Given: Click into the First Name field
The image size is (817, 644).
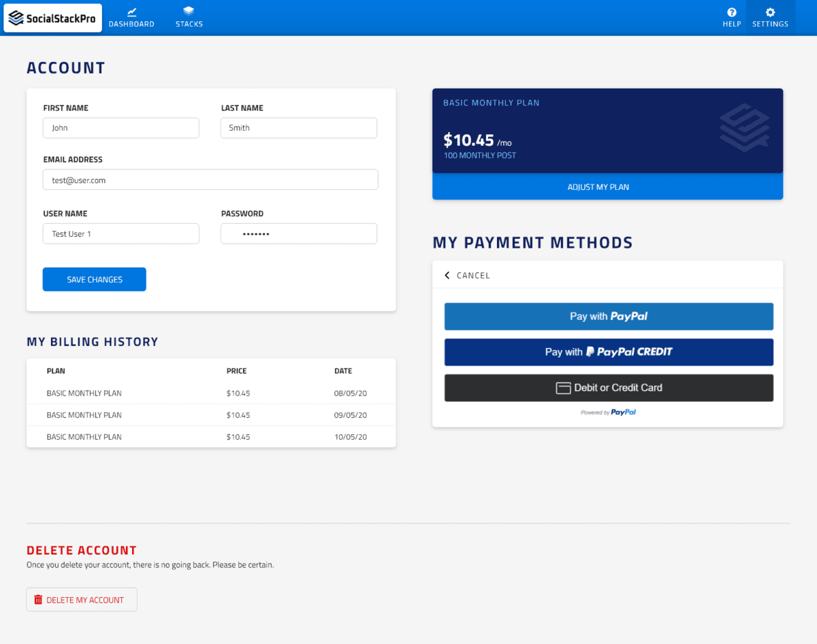Looking at the screenshot, I should point(121,128).
